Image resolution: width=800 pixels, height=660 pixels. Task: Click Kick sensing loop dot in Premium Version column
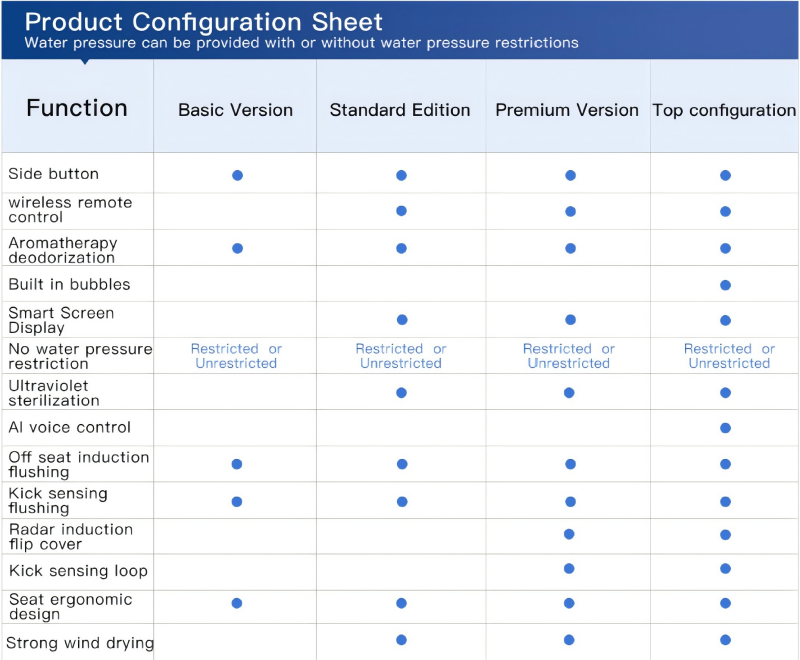pos(569,569)
